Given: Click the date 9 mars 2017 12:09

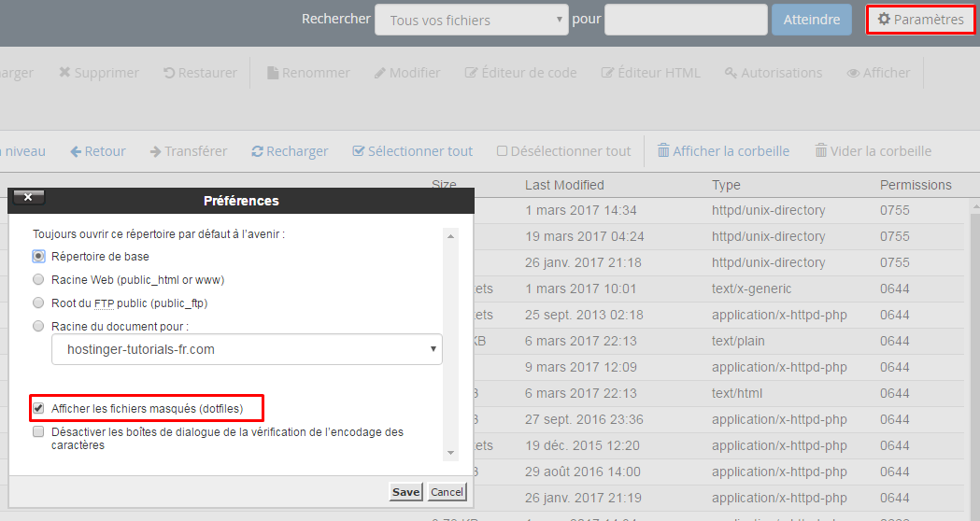Looking at the screenshot, I should click(581, 367).
